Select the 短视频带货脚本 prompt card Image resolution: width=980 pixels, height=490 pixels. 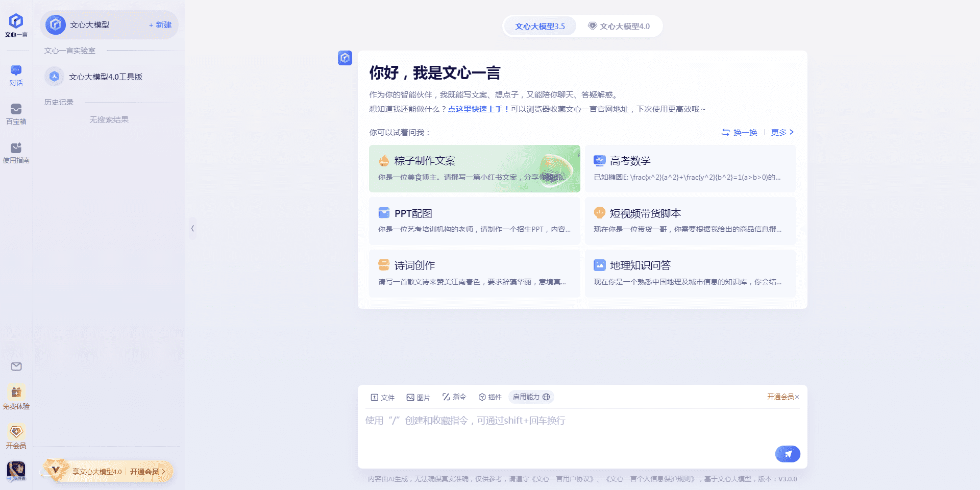pyautogui.click(x=690, y=220)
